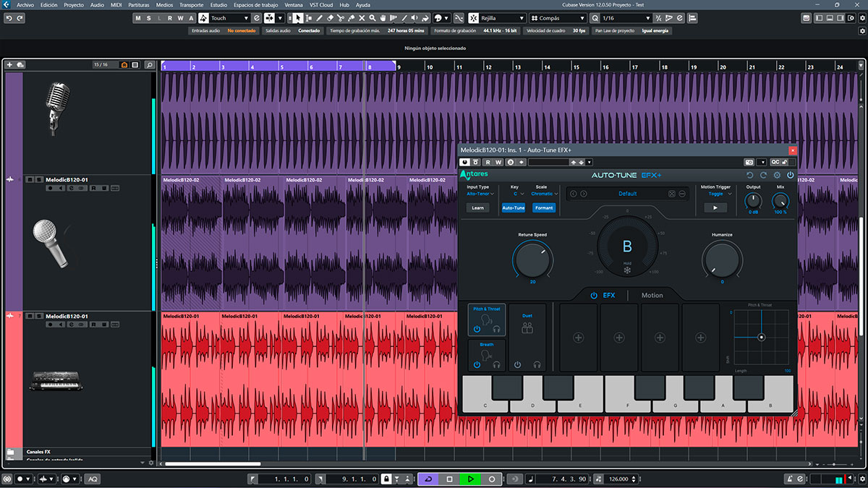
Task: Click the Duet voices icon
Action: pos(527,328)
